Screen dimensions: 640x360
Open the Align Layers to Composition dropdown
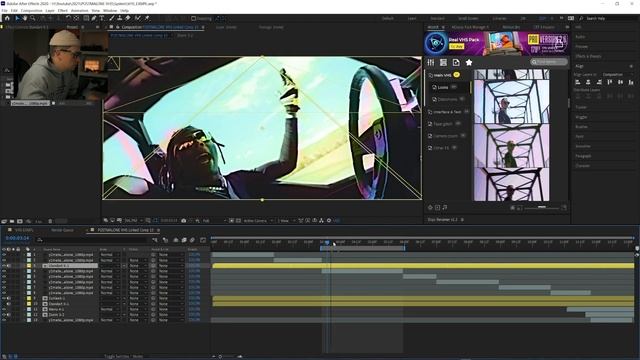pyautogui.click(x=617, y=75)
